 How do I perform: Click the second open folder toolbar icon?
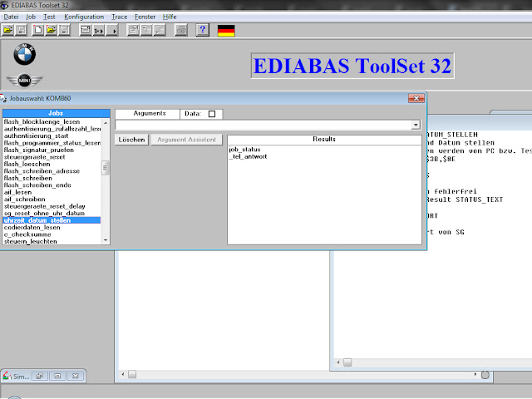tap(52, 30)
